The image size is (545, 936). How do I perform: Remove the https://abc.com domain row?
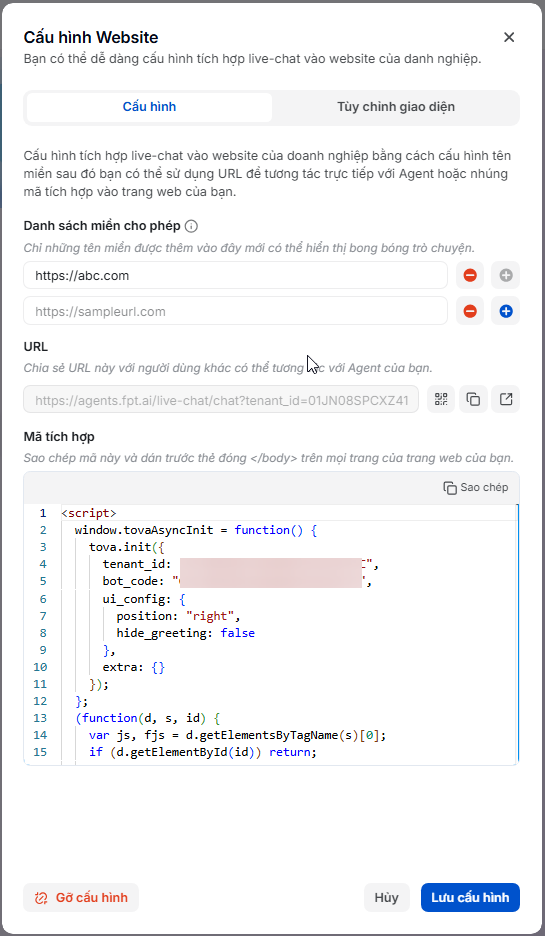pos(470,276)
